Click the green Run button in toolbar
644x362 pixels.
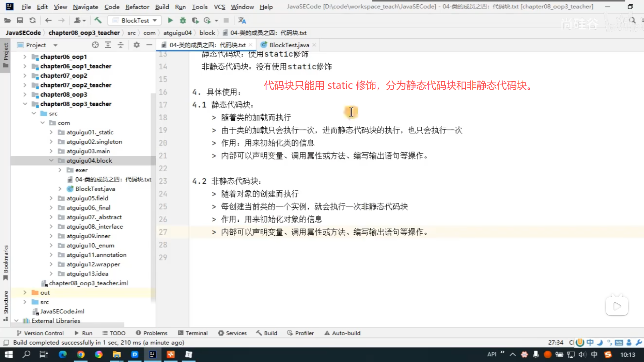click(x=170, y=20)
